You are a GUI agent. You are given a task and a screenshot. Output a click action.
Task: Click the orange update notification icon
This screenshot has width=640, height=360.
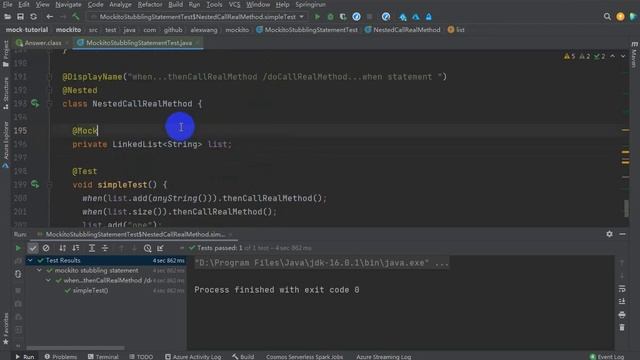coord(620,17)
